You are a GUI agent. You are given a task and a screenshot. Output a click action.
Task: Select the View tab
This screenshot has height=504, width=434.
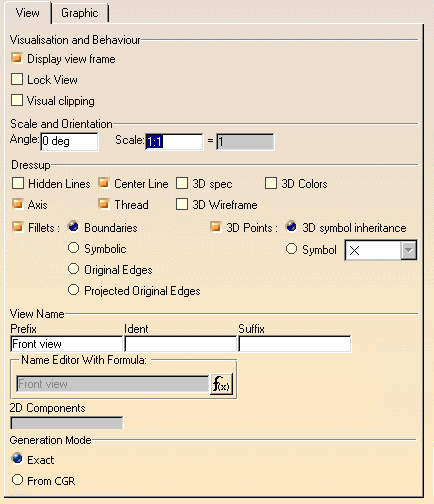click(28, 13)
